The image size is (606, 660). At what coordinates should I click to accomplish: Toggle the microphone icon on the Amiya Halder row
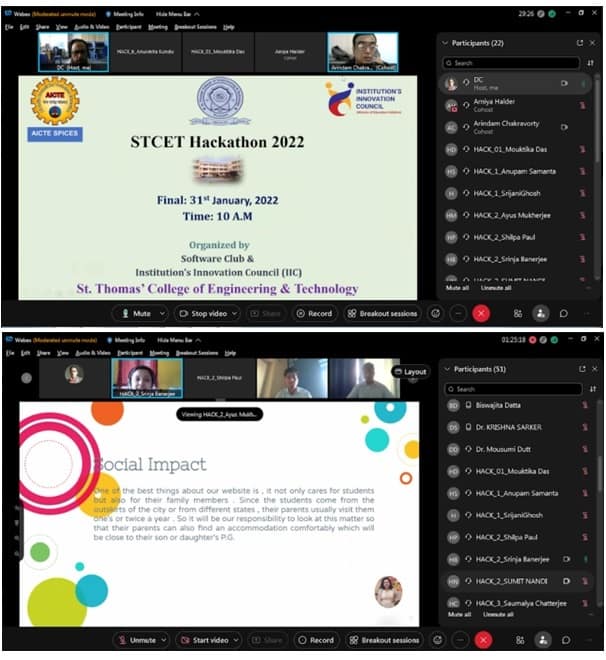coord(582,105)
